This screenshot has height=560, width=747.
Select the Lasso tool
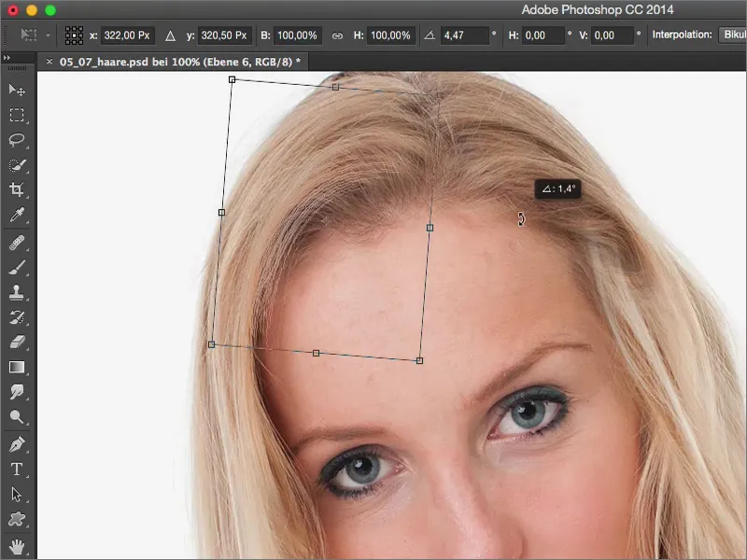point(17,139)
